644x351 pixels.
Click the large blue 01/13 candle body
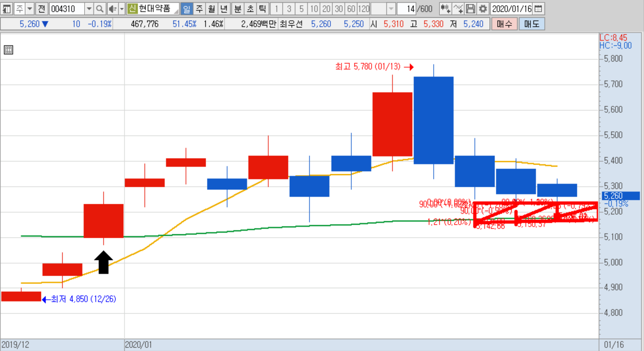tap(434, 120)
